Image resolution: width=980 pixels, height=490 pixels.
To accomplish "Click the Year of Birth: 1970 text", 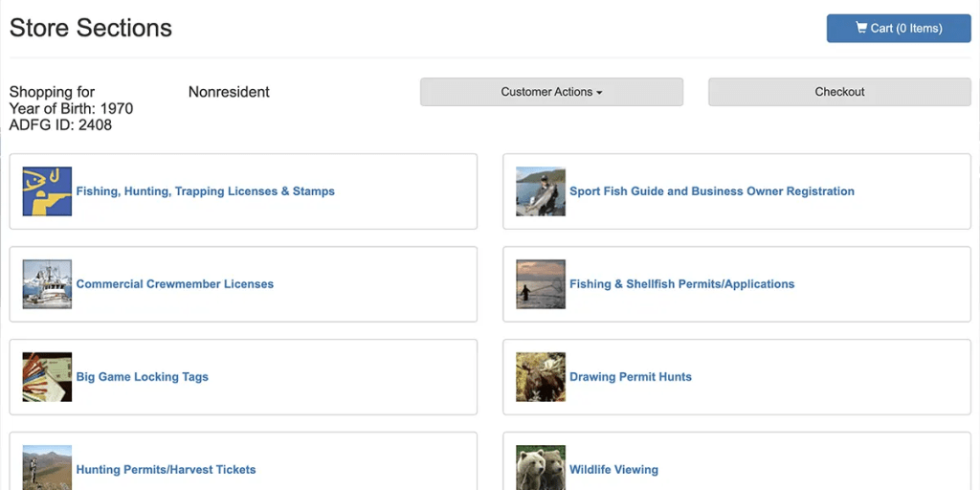I will click(71, 109).
